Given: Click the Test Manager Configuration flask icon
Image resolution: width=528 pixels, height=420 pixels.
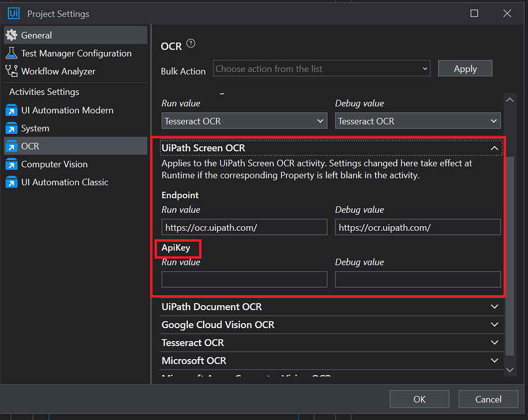Looking at the screenshot, I should pyautogui.click(x=11, y=53).
